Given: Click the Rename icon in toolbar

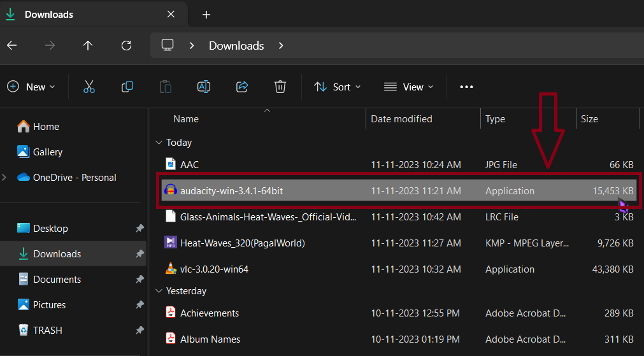Looking at the screenshot, I should (204, 87).
